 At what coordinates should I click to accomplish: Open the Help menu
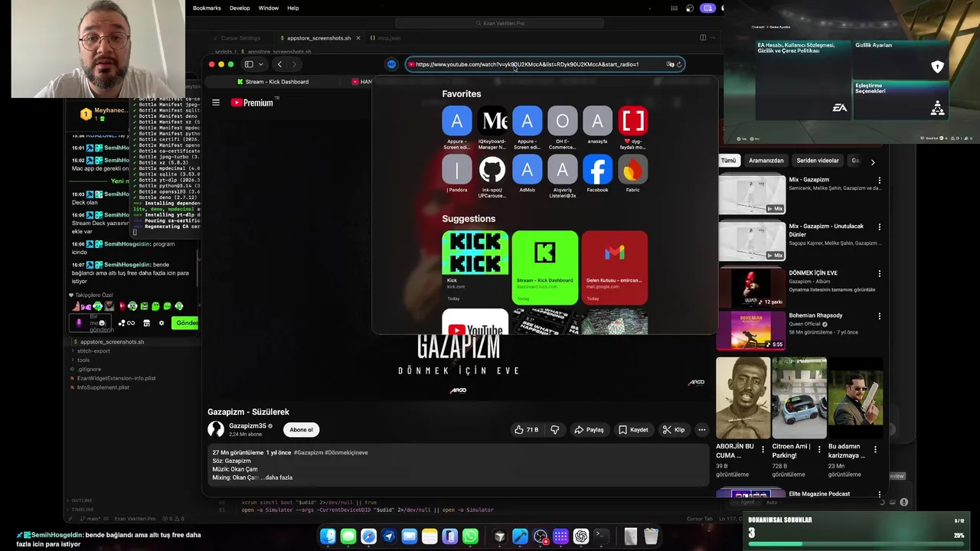(292, 8)
